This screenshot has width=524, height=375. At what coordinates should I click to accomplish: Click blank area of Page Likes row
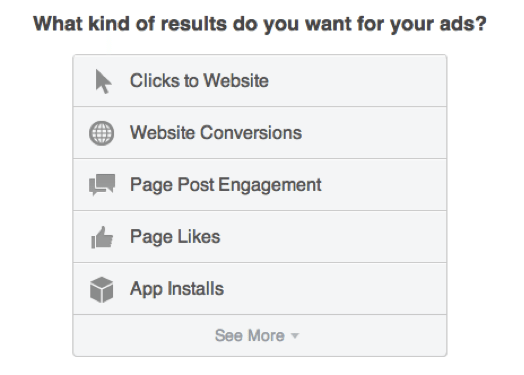point(334,237)
